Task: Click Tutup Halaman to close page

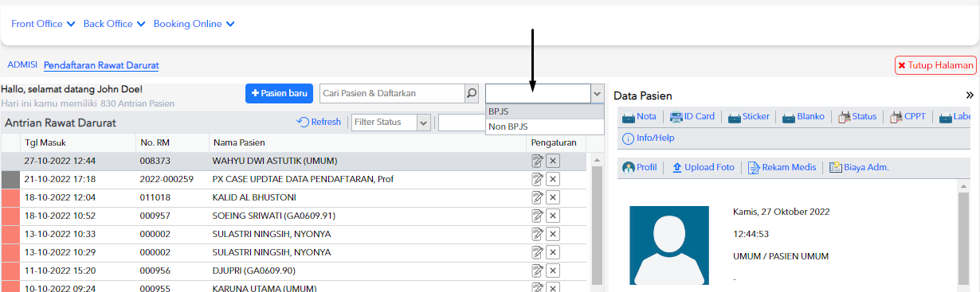Action: point(935,65)
